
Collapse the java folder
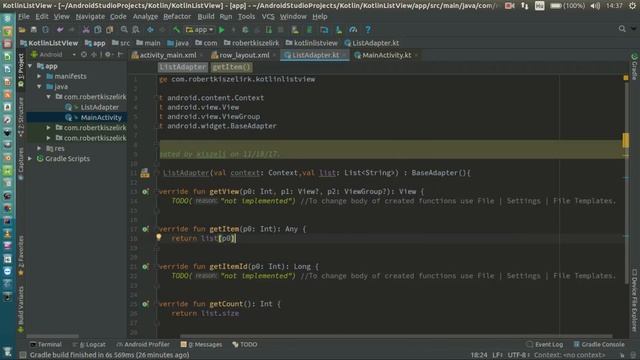point(39,87)
